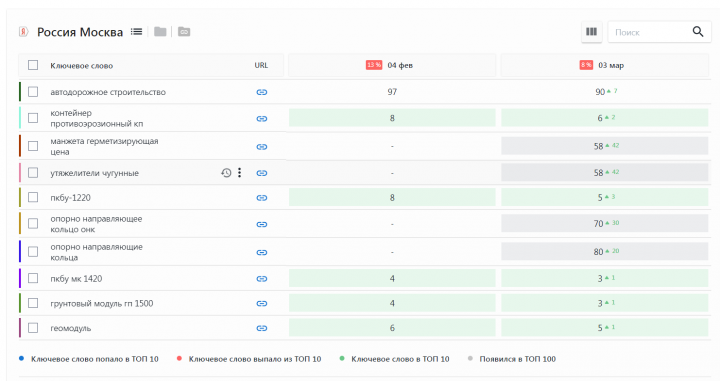Screen dimensions: 720x381
Task: Open URL link for автодорожное строительство
Action: coord(262,92)
